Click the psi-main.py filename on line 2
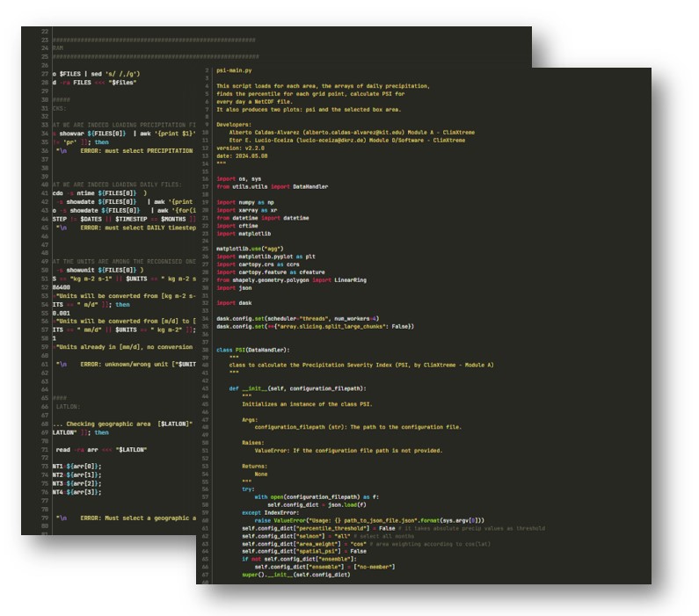Viewport: 699px width, 616px height. click(233, 69)
